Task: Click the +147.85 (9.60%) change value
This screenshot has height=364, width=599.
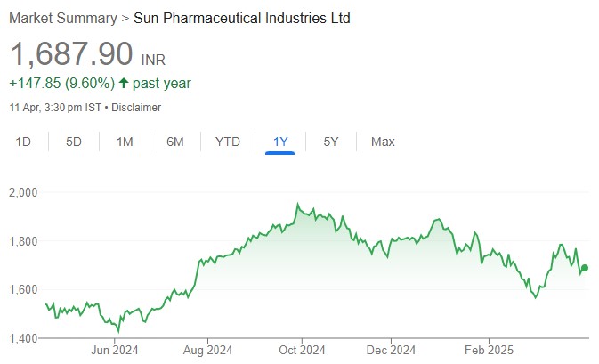Action: coord(61,84)
